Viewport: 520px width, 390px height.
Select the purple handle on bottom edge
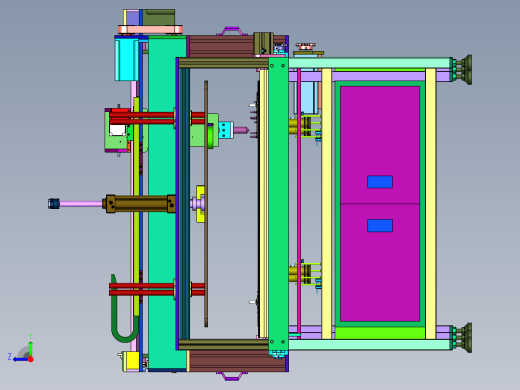coord(232,376)
